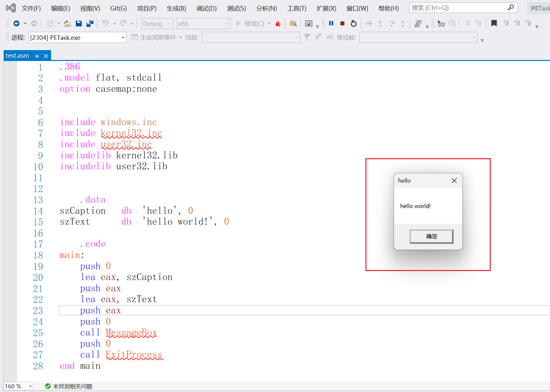550x392 pixels.
Task: Click the open file folder icon
Action: 67,23
